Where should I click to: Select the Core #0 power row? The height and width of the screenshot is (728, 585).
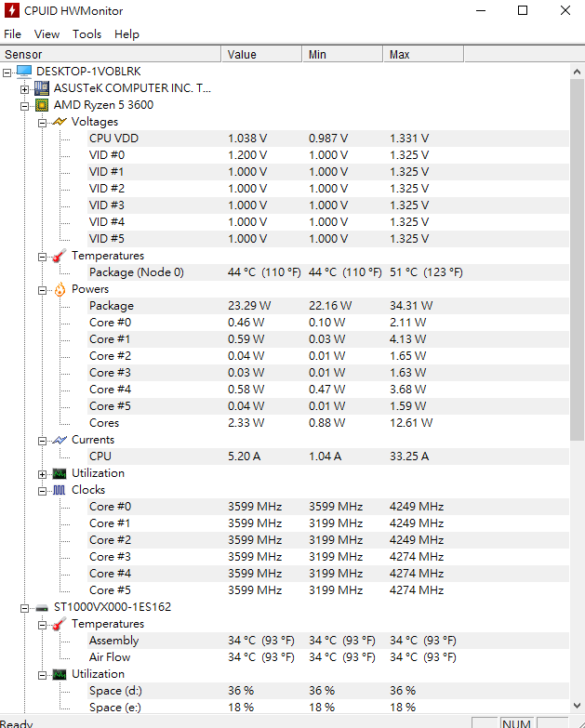(328, 323)
